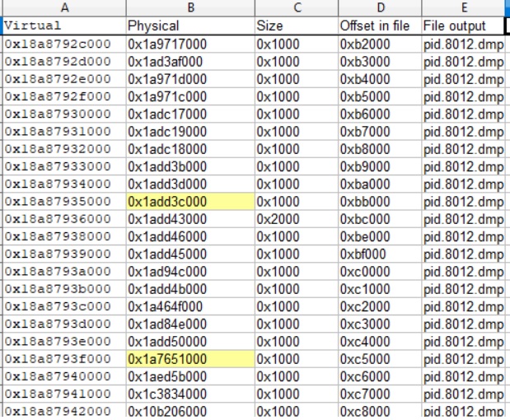The image size is (510, 420).
Task: Select offset cell 0xbc000
Action: coord(380,219)
